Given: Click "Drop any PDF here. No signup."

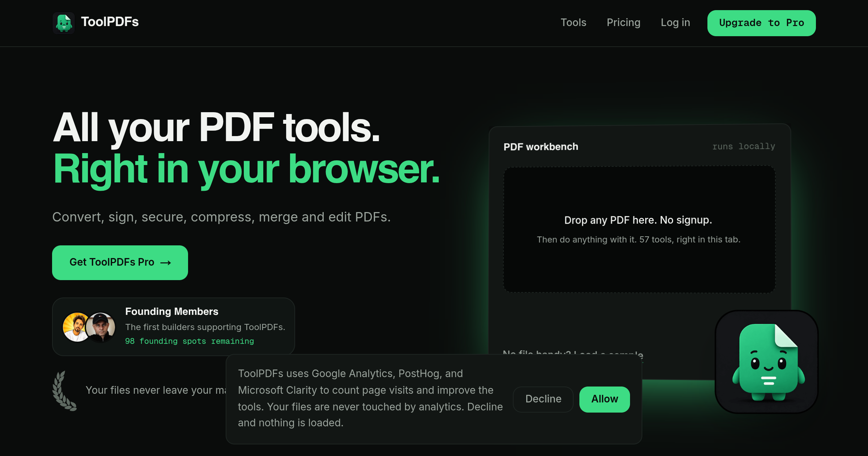Looking at the screenshot, I should 638,220.
